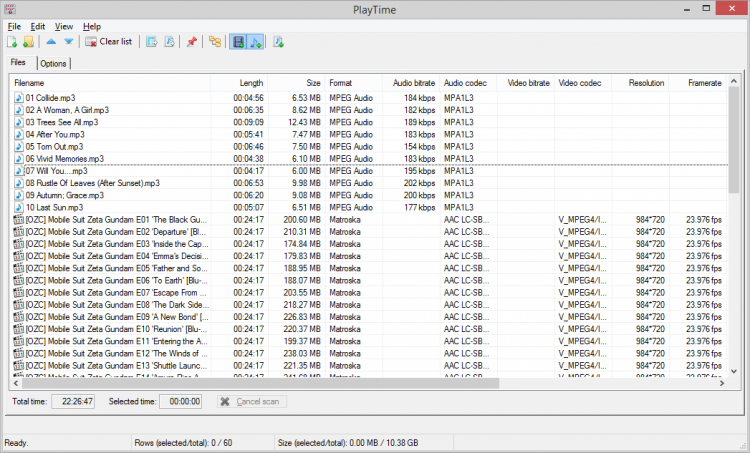Switch to the Options tab

pos(54,64)
